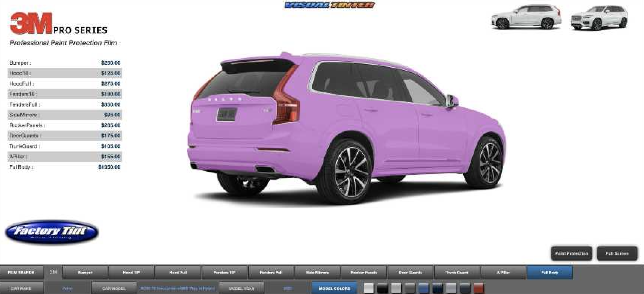This screenshot has height=294, width=644.
Task: Pick the silver color swatch next to black
Action: pos(396,288)
